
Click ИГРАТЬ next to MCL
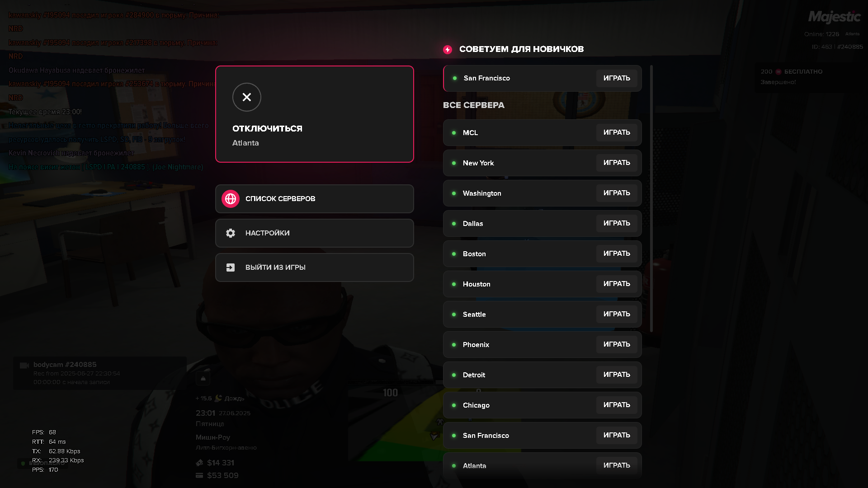click(617, 132)
